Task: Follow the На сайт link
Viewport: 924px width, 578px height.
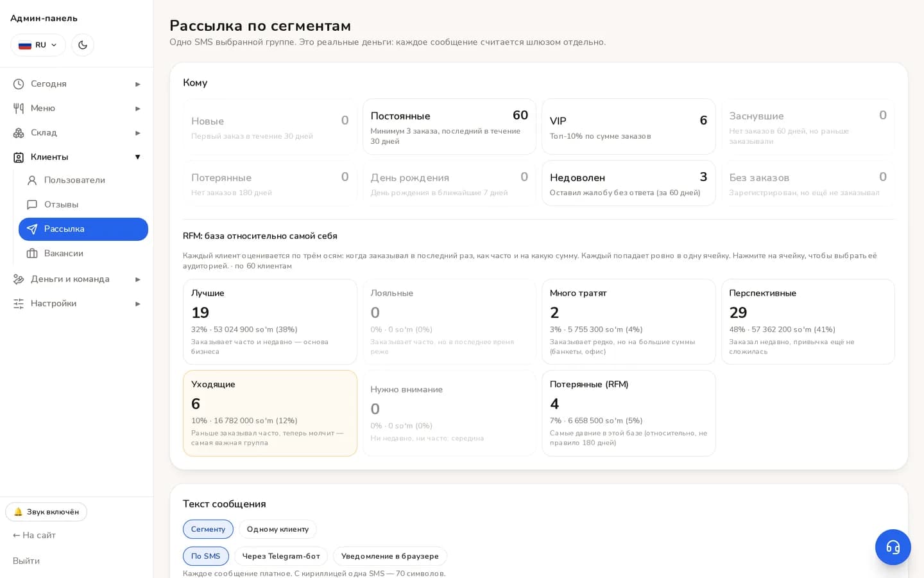Action: (x=34, y=535)
